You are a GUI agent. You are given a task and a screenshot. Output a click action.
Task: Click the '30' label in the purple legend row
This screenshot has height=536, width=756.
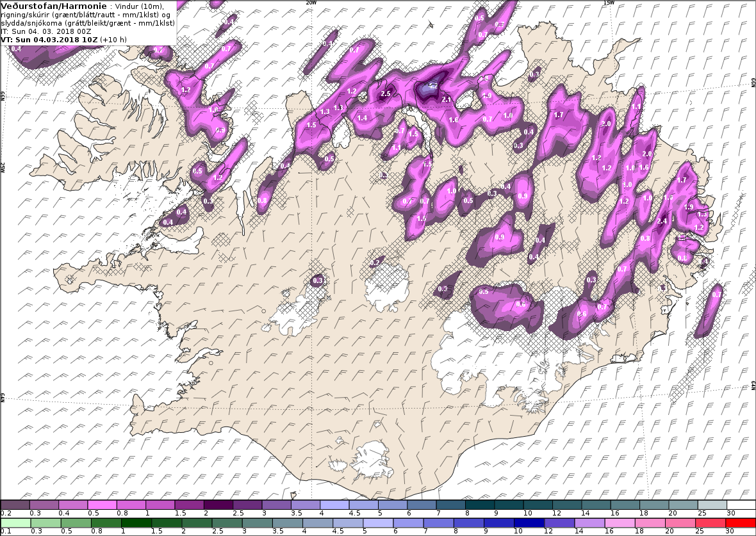pos(732,514)
